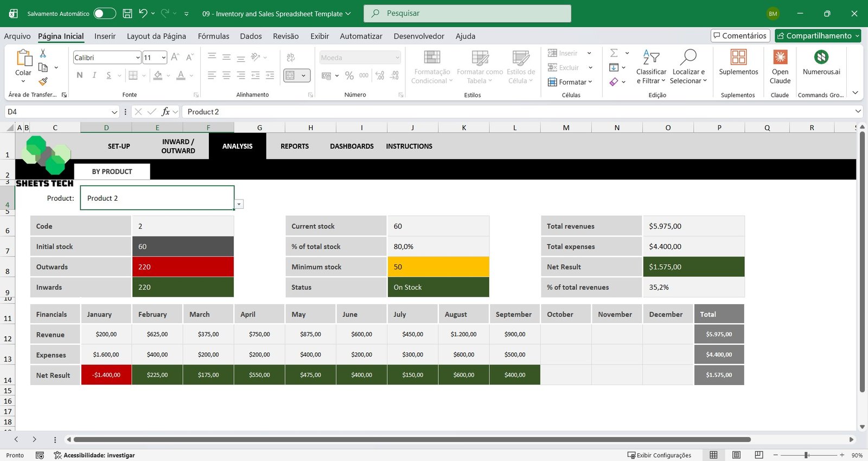The image size is (868, 461).
Task: Open the font name Calibri dropdown
Action: click(x=138, y=57)
